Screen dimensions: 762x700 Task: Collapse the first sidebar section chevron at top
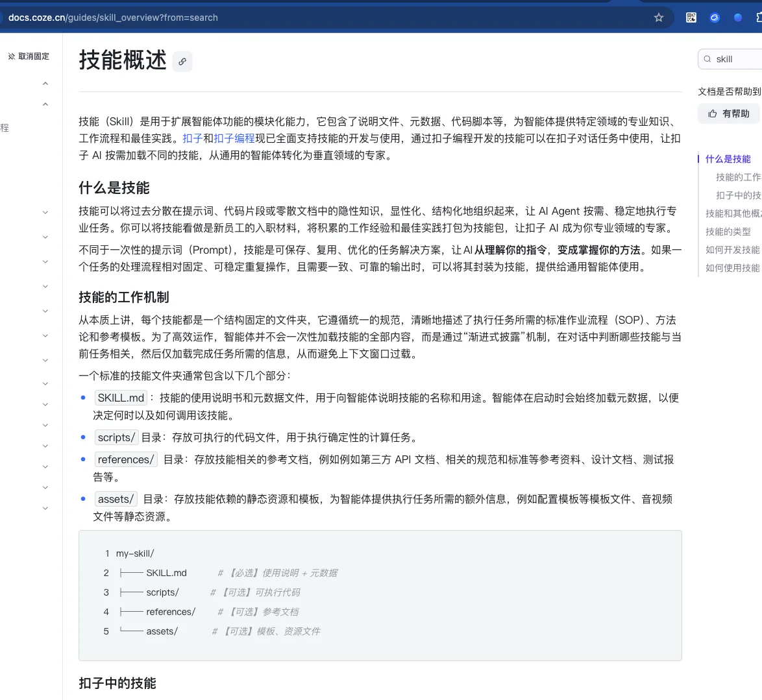pos(45,84)
